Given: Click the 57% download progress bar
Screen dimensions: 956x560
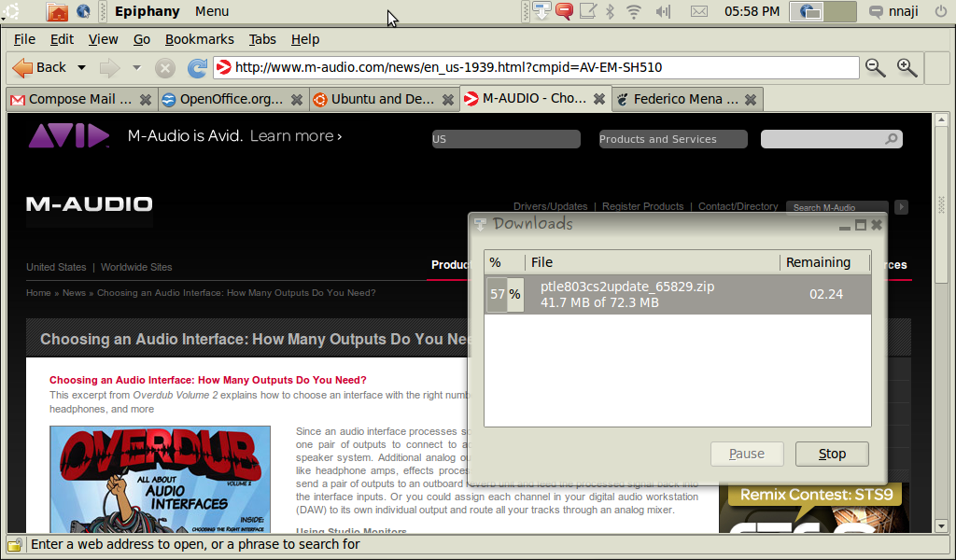Looking at the screenshot, I should tap(505, 294).
